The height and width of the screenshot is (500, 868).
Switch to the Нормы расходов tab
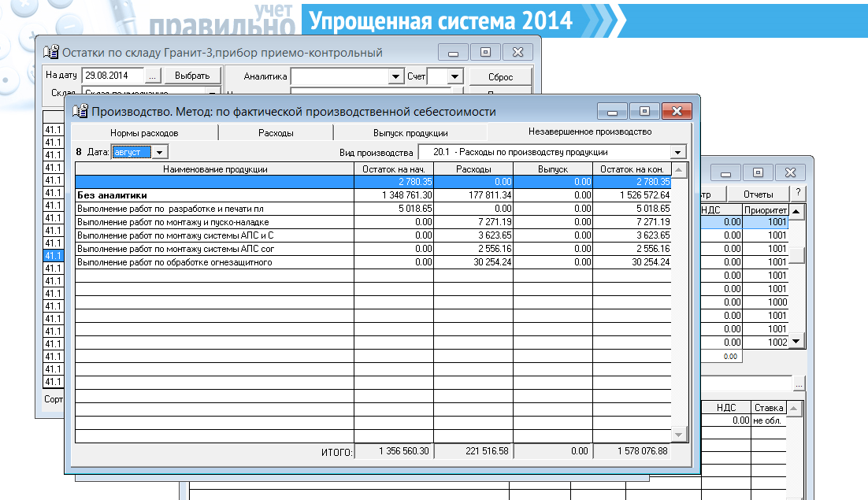(144, 133)
